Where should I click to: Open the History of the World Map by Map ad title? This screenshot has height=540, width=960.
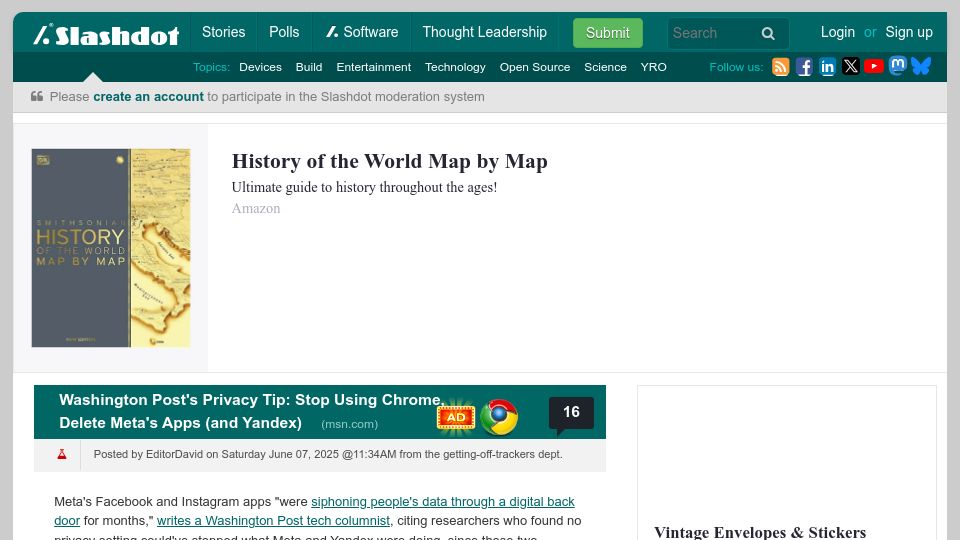pos(389,161)
